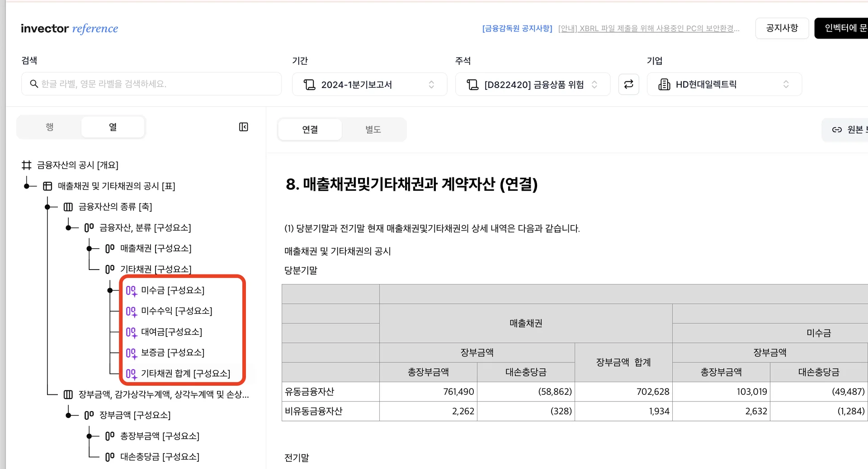Open the 기간 dropdown showing 2024-1분기보고서

(x=369, y=84)
